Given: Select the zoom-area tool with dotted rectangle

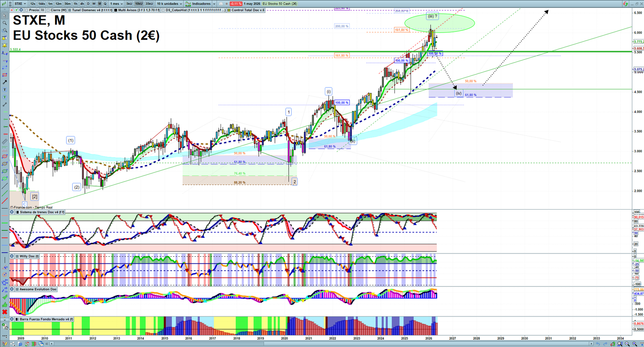Looking at the screenshot, I should pyautogui.click(x=4, y=30).
